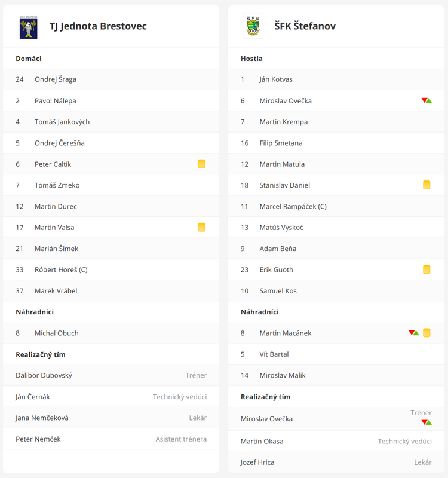Click Martin Macánek's substitution arrows icon

click(413, 333)
